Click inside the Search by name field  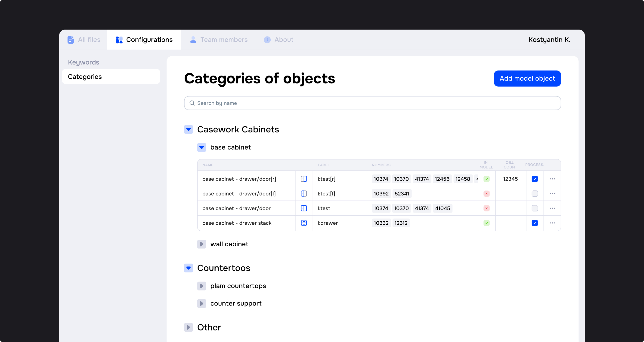coord(300,103)
